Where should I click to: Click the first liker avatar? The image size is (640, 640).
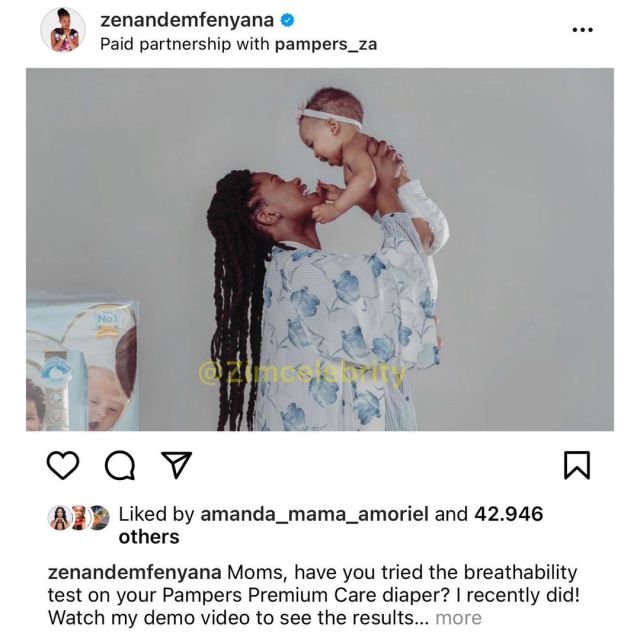[x=60, y=518]
